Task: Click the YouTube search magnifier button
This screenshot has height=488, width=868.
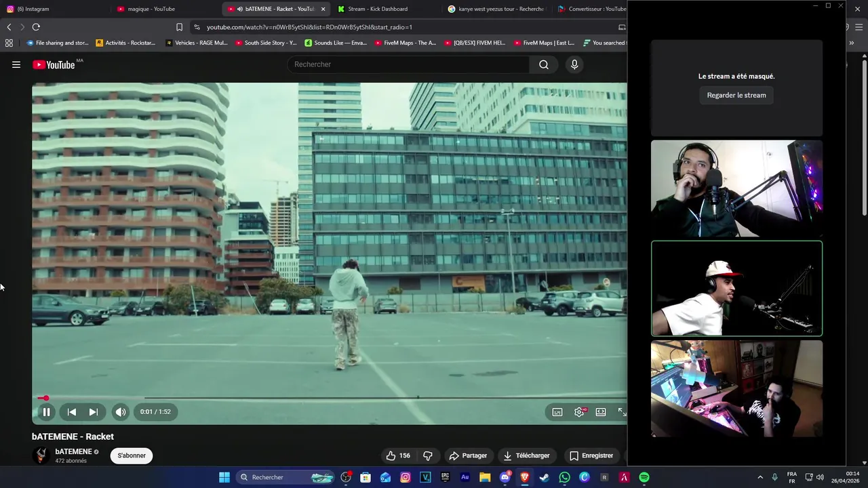Action: [x=544, y=64]
